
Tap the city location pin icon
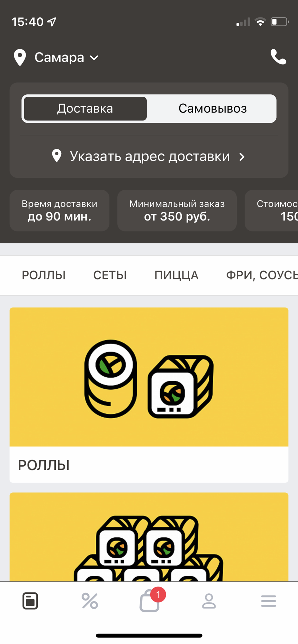[x=20, y=57]
